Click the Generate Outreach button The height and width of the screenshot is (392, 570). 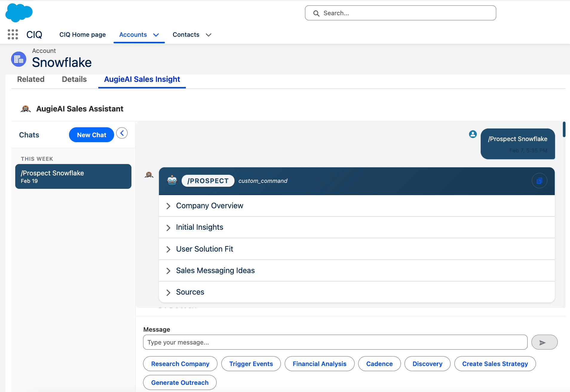click(x=180, y=383)
